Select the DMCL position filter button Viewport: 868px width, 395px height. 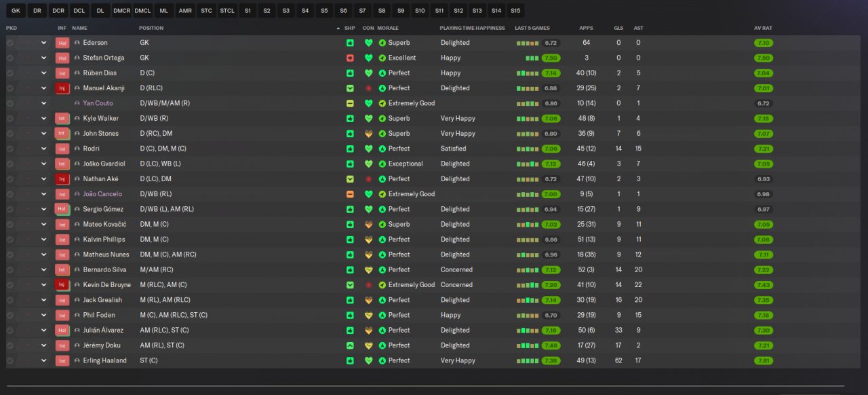coord(142,11)
